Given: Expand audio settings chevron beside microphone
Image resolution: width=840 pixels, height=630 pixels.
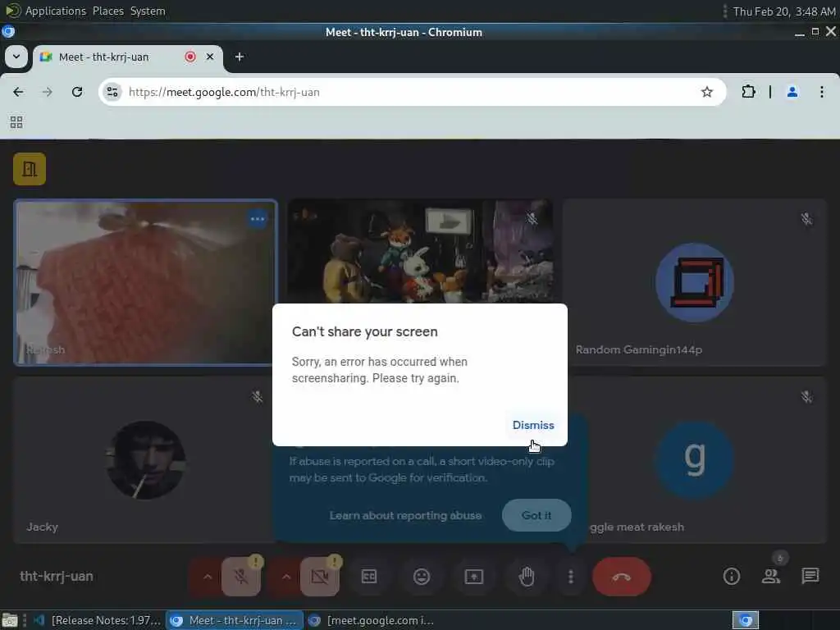Looking at the screenshot, I should click(x=208, y=577).
